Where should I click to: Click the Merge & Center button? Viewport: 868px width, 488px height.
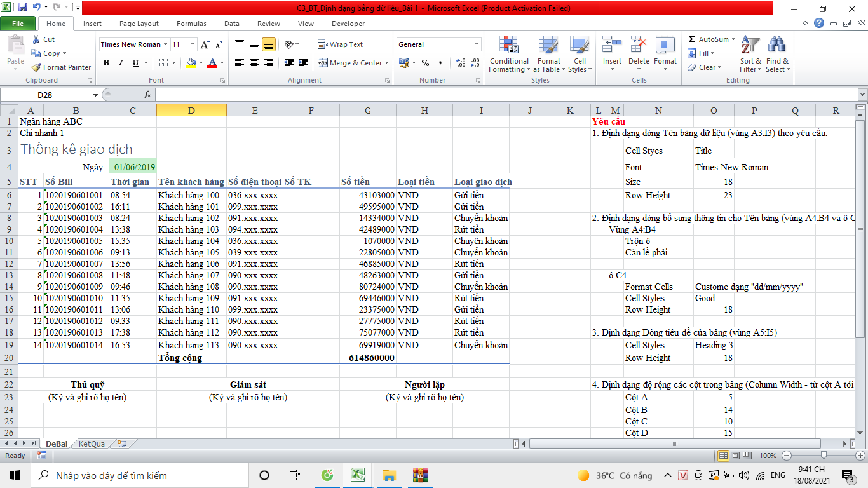pos(350,63)
